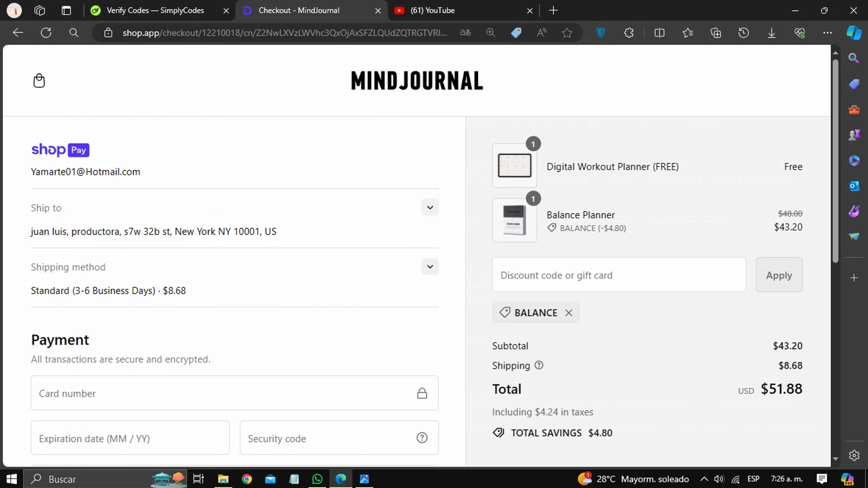The width and height of the screenshot is (868, 488).
Task: Open the browser extensions puzzle icon
Action: [x=629, y=33]
